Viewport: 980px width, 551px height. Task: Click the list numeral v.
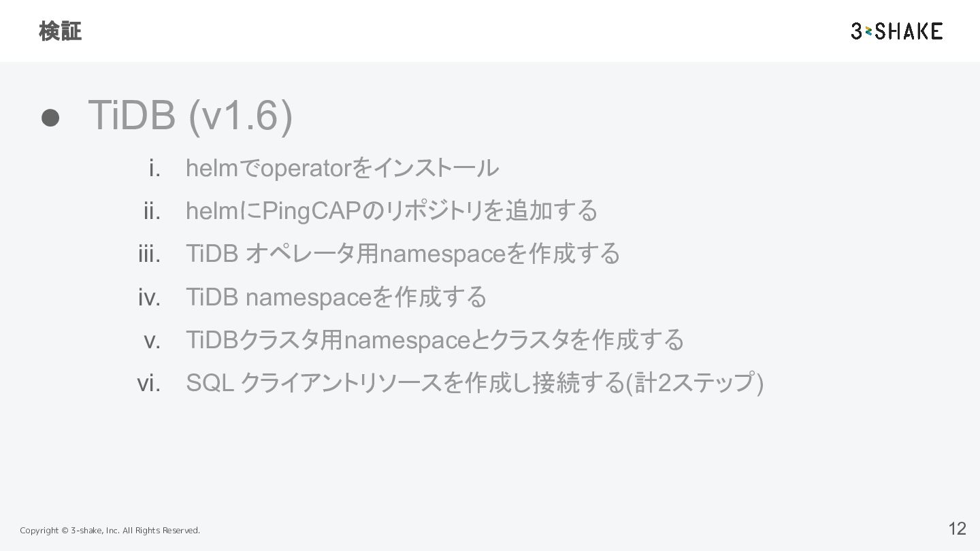pyautogui.click(x=152, y=340)
